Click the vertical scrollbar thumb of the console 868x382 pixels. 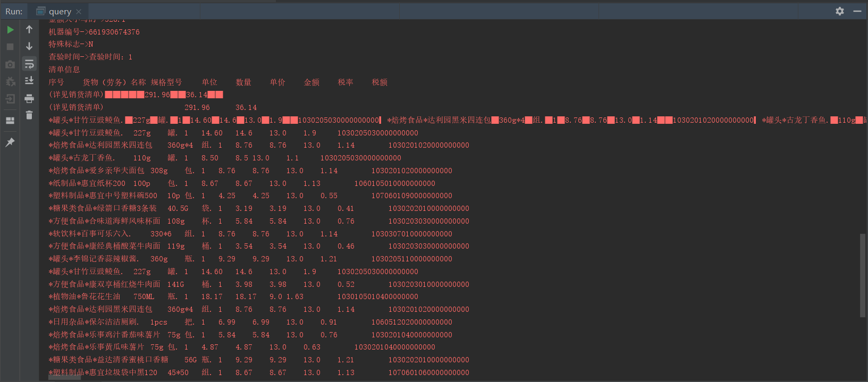[863, 275]
